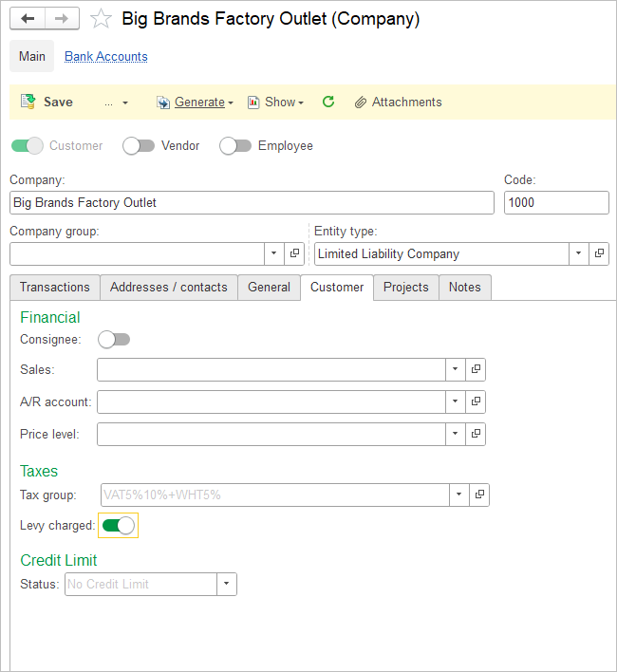Toggle the Consignee switch
The image size is (617, 672).
click(x=114, y=339)
